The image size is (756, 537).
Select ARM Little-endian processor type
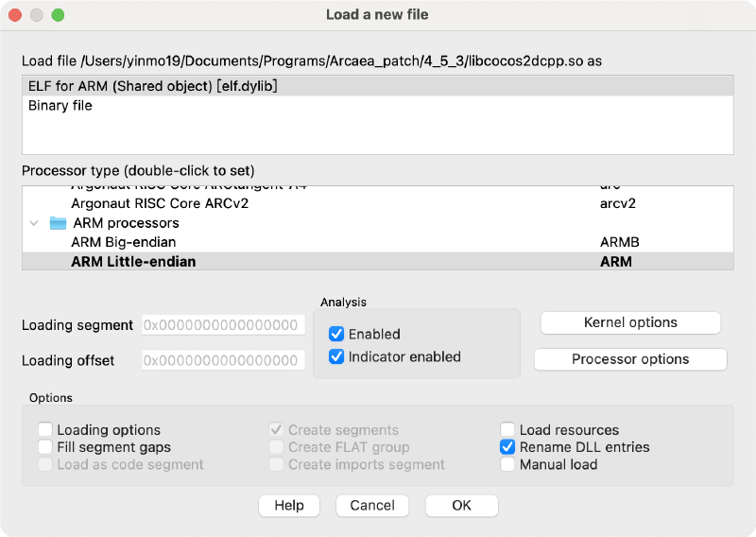click(x=133, y=261)
